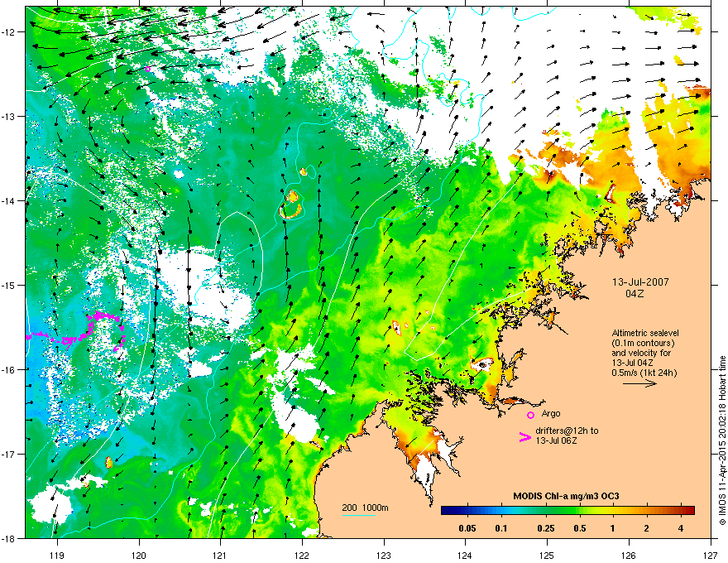Click the latitude axis label '-16'
Viewport: 728px width, 563px height.
coord(9,369)
